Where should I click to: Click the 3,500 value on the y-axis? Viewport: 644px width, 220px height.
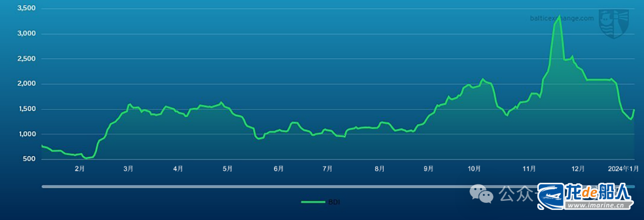pos(26,9)
